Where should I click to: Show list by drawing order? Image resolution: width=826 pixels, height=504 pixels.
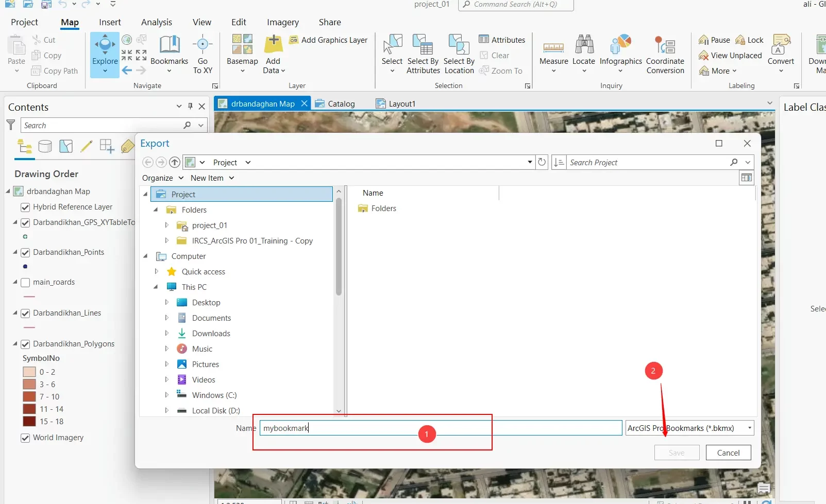click(25, 146)
